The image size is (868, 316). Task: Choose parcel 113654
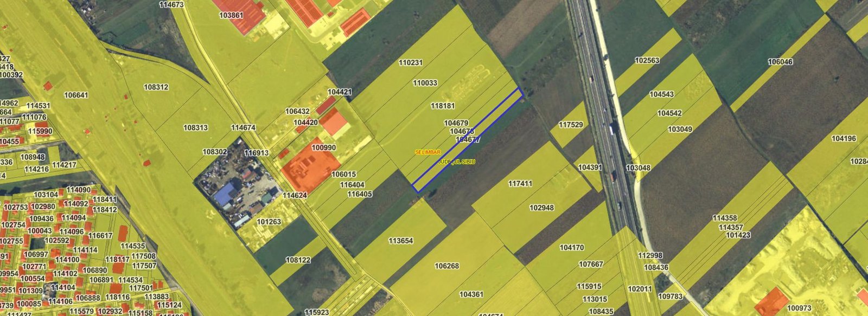coord(401,241)
